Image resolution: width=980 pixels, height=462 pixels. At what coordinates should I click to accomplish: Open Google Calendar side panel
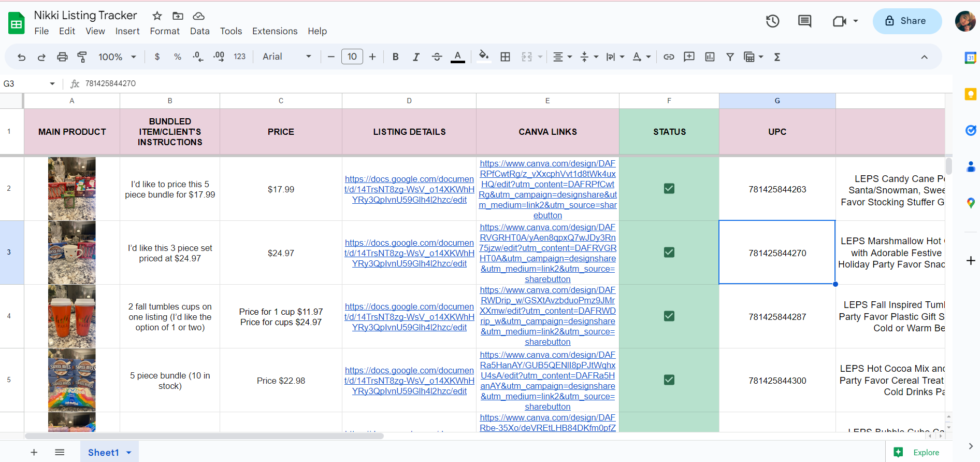tap(970, 58)
